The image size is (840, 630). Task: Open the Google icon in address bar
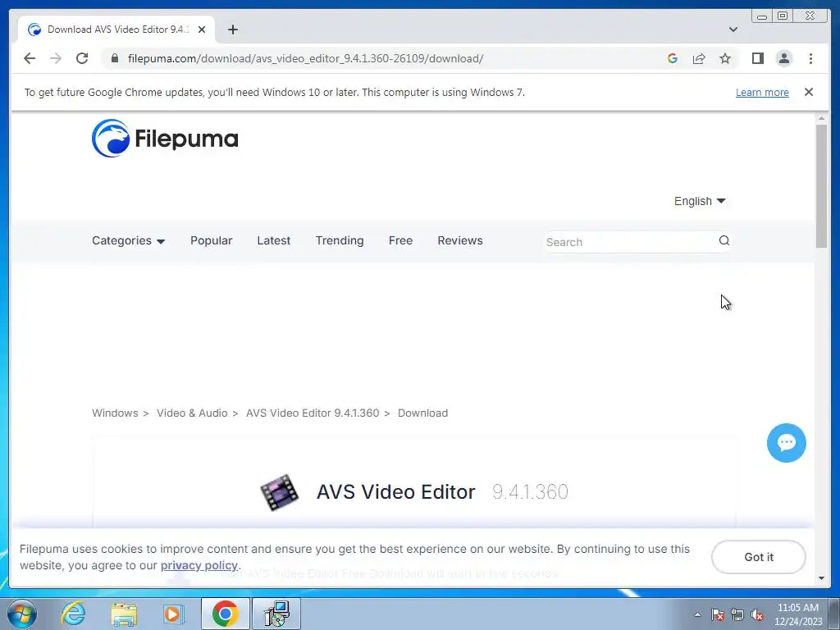(x=673, y=58)
